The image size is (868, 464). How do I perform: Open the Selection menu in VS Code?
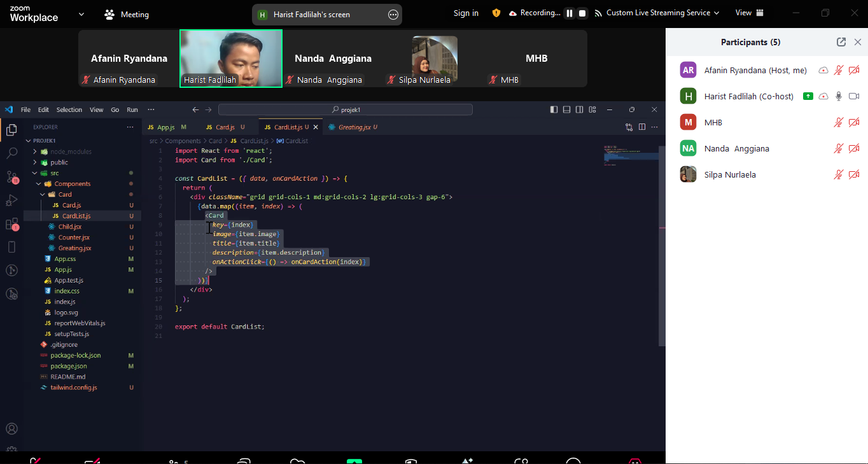[69, 109]
